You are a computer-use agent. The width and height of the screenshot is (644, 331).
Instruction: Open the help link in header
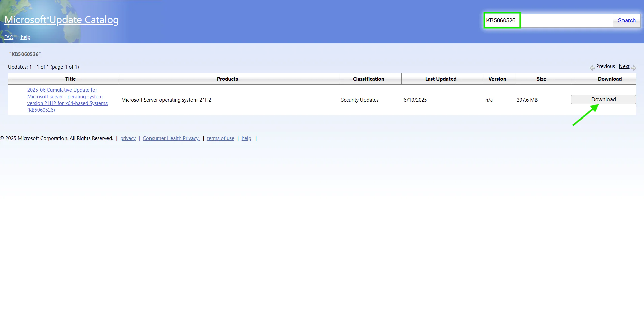pos(25,37)
